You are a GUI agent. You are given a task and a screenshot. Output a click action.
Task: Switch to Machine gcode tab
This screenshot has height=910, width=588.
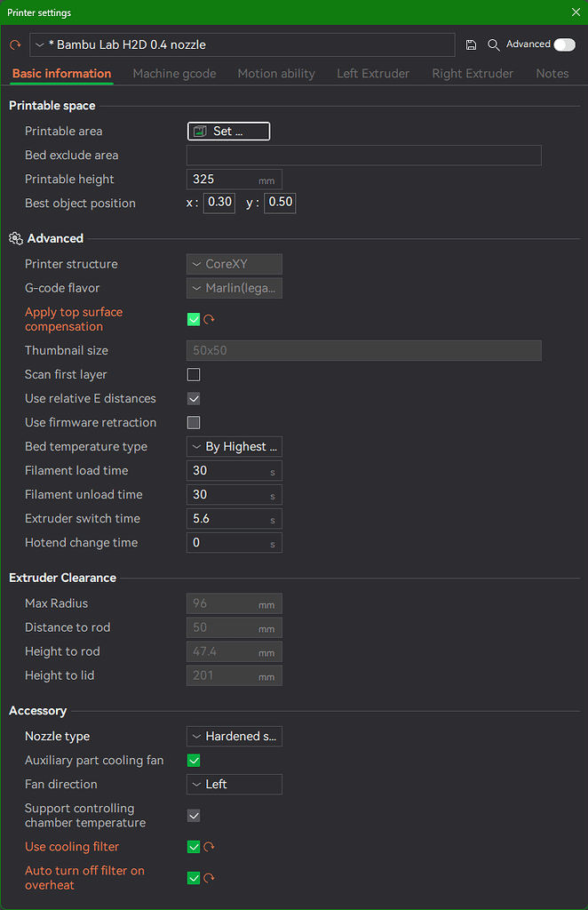pos(175,74)
